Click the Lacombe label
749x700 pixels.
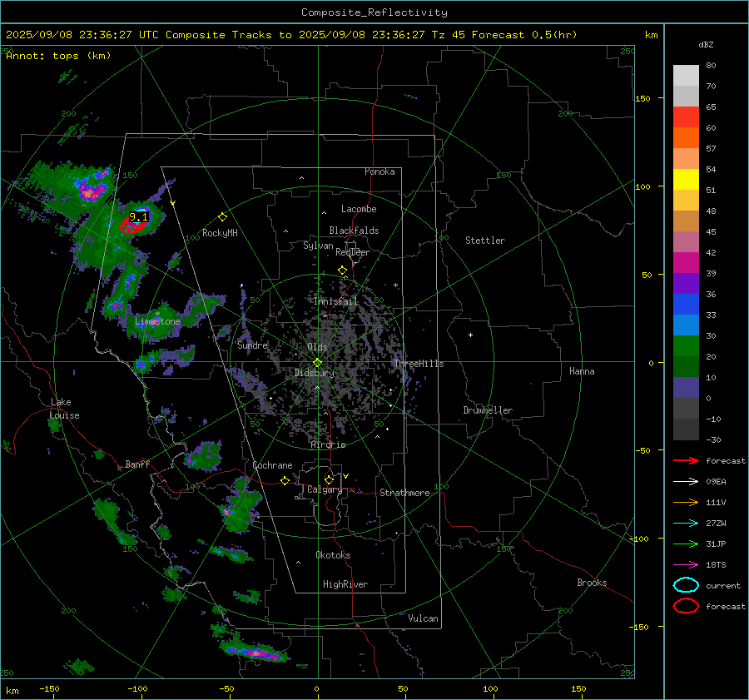coord(358,209)
